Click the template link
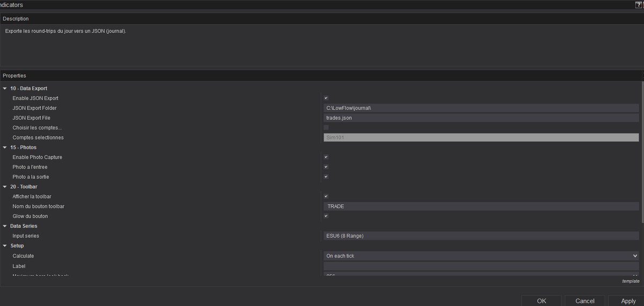644x306 pixels. click(631, 281)
